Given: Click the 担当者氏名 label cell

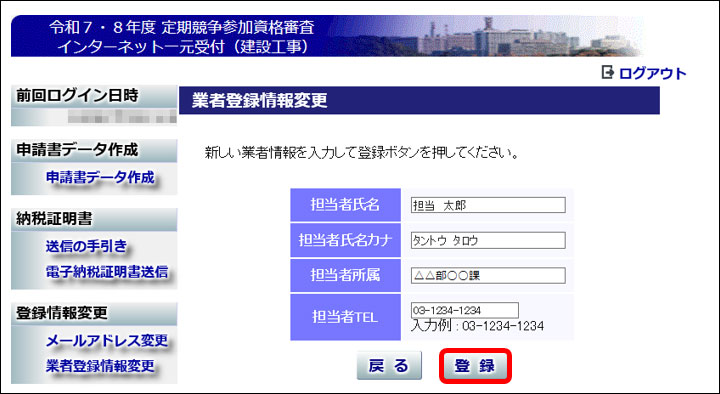Looking at the screenshot, I should pyautogui.click(x=345, y=205).
